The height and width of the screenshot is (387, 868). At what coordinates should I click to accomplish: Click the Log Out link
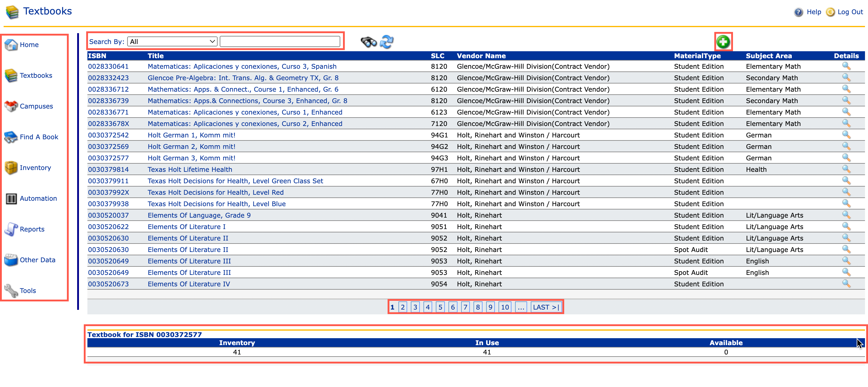point(850,12)
